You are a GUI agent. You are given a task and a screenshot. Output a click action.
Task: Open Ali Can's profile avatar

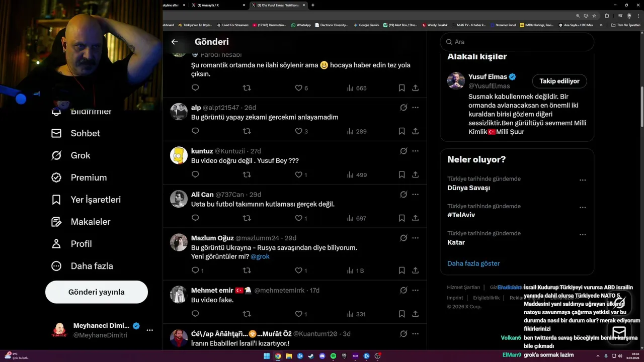tap(179, 199)
